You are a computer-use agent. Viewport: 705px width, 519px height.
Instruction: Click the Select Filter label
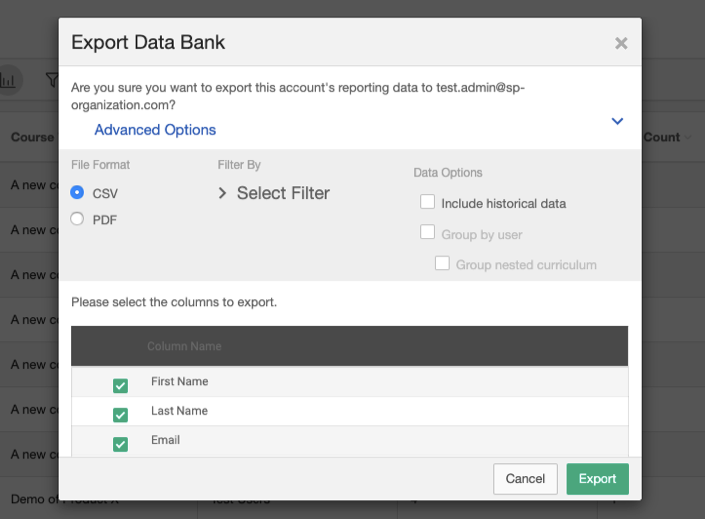pyautogui.click(x=283, y=193)
